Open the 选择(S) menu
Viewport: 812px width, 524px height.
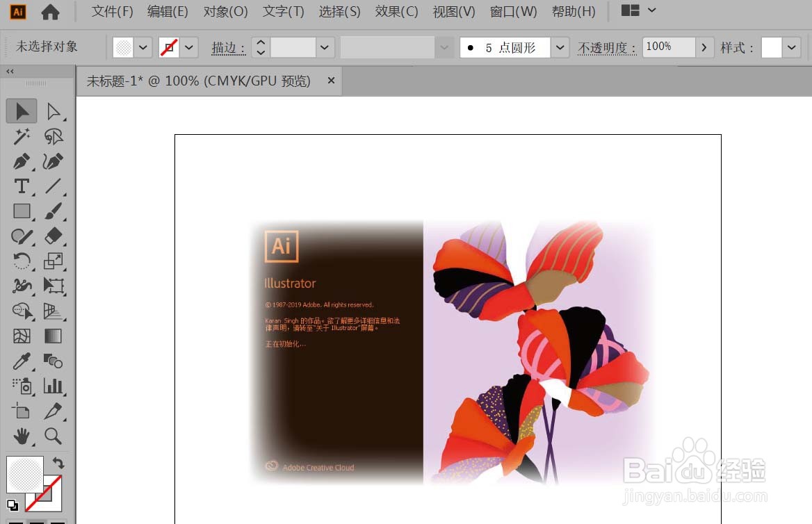[339, 11]
